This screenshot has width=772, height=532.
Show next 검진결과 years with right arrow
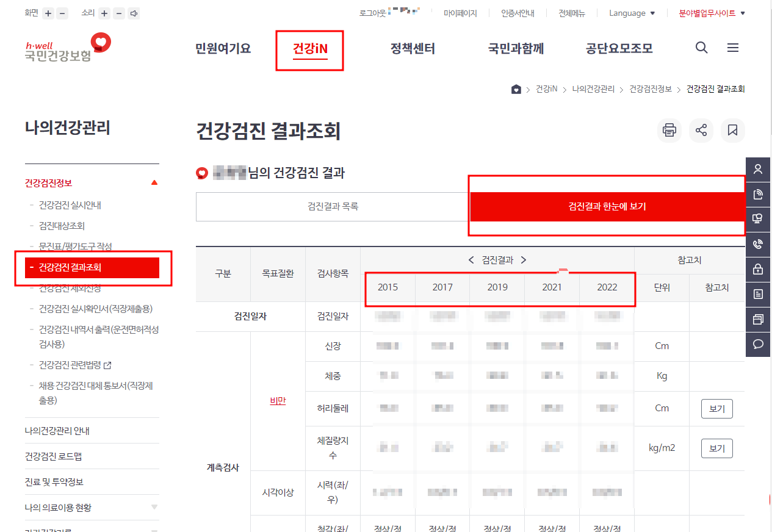pyautogui.click(x=524, y=260)
